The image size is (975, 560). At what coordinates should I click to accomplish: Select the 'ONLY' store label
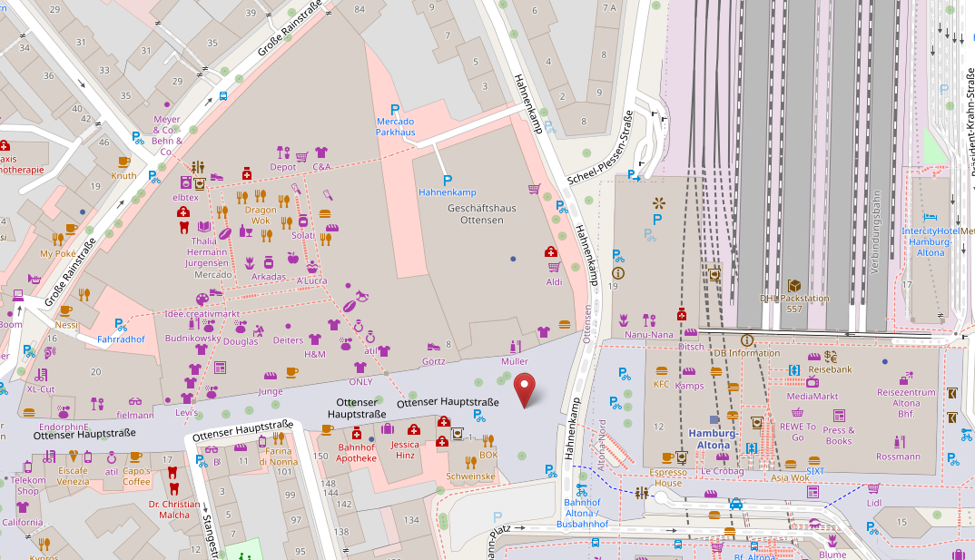coord(360,381)
